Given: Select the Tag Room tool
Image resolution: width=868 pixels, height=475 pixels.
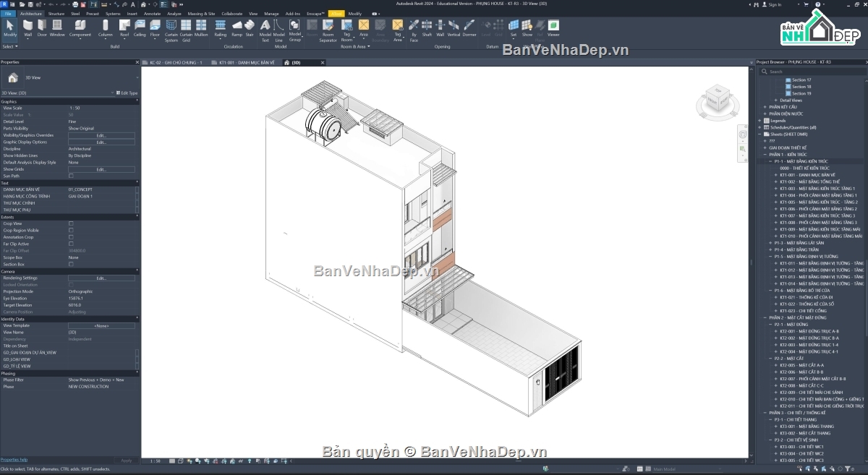Looking at the screenshot, I should [347, 30].
